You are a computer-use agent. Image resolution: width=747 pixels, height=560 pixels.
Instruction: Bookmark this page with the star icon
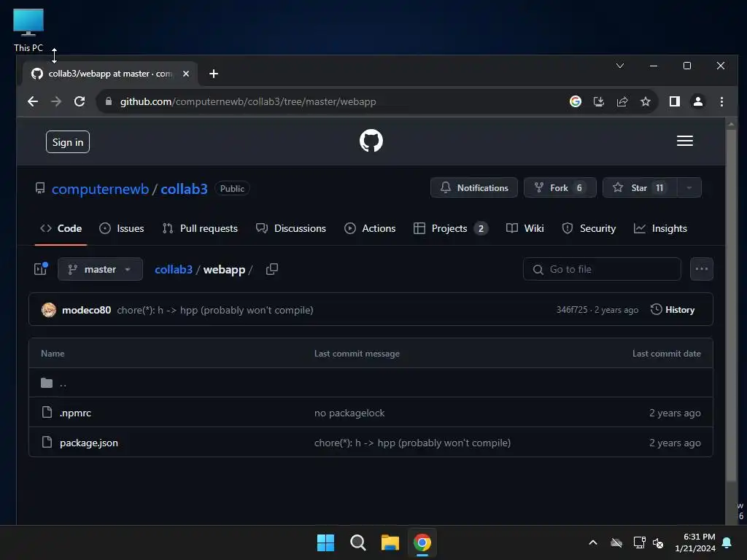pos(645,101)
